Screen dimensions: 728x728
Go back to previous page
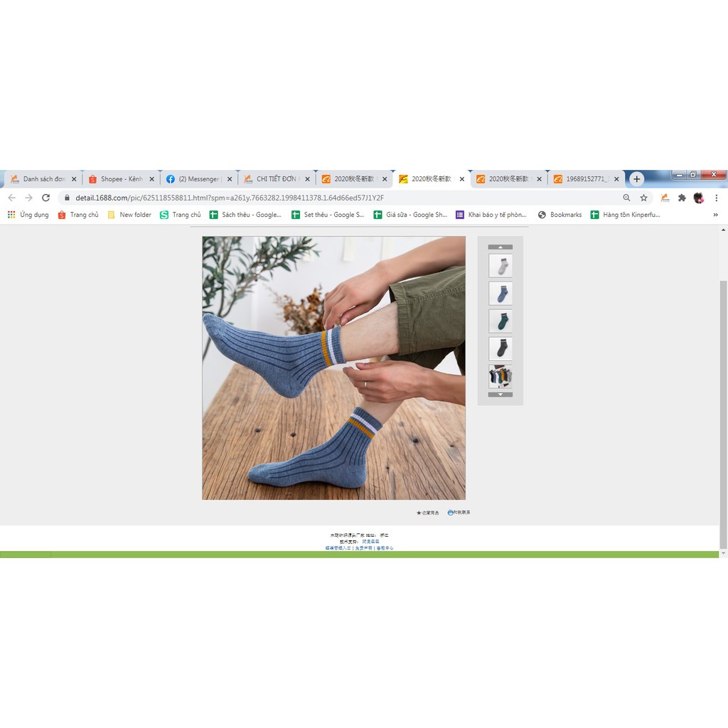(x=11, y=198)
